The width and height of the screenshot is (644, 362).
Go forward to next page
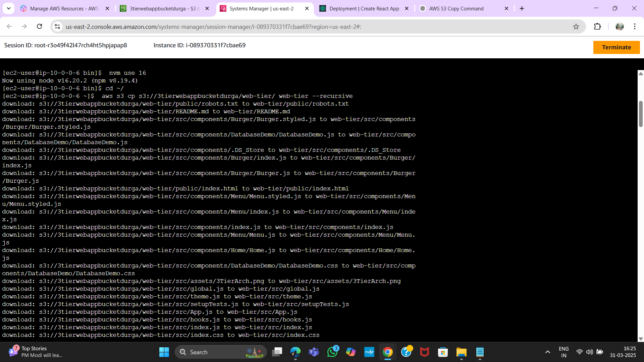24,26
